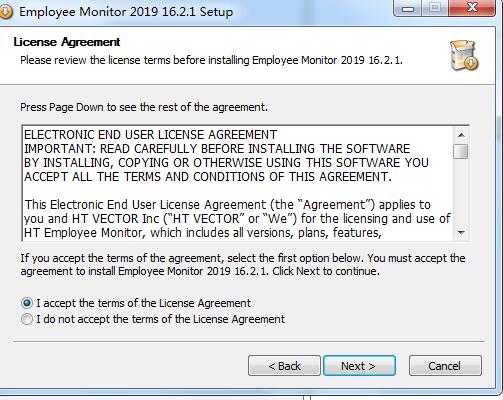Click the License Agreement heading

67,42
